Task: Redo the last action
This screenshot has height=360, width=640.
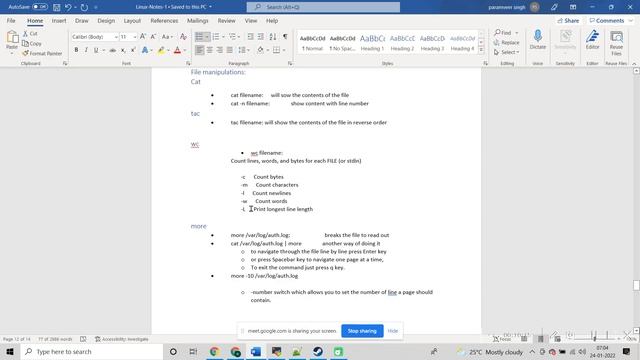Action: click(x=84, y=7)
